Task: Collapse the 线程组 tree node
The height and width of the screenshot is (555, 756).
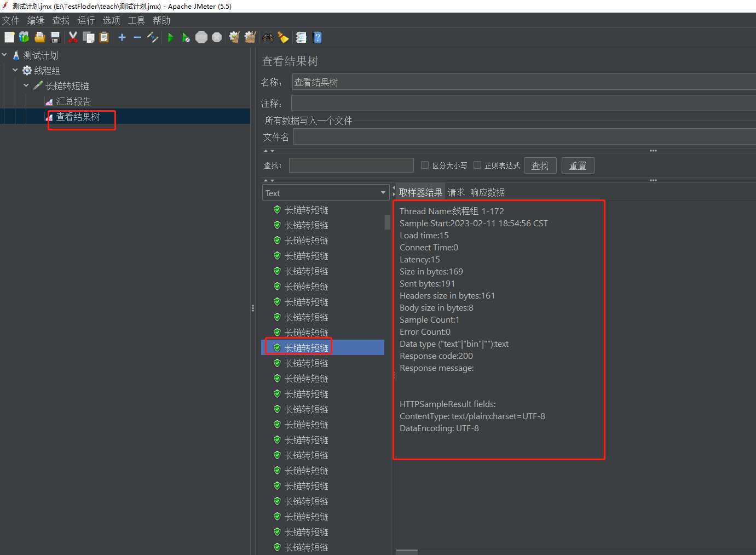Action: coord(15,70)
